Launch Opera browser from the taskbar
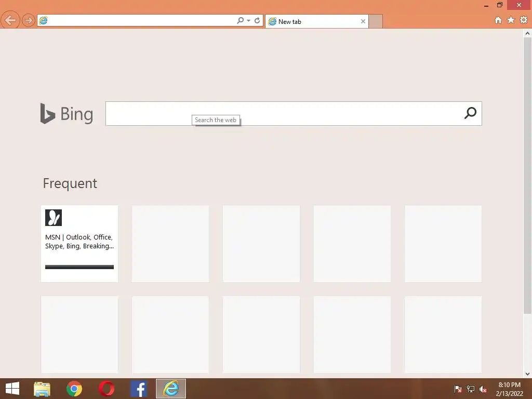The height and width of the screenshot is (399, 532). point(107,389)
